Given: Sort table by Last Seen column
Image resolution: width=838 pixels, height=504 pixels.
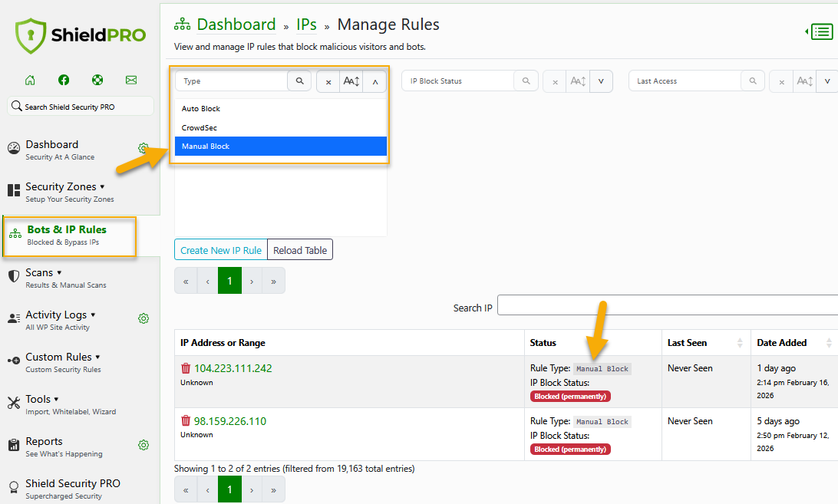Looking at the screenshot, I should point(705,343).
